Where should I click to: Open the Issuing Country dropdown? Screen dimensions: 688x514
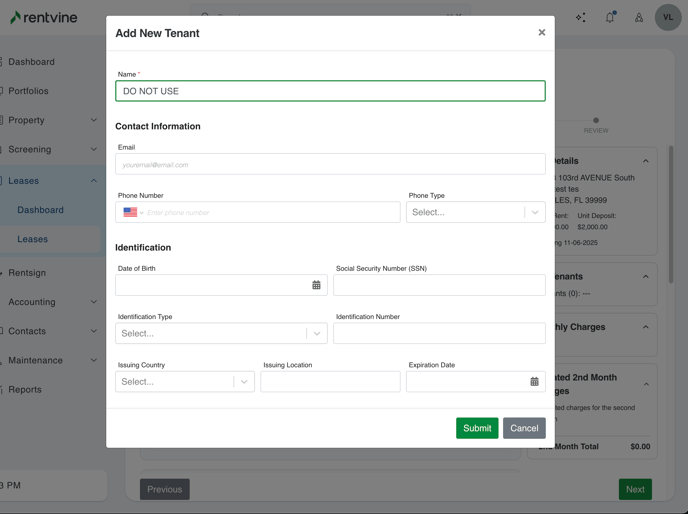pyautogui.click(x=184, y=382)
